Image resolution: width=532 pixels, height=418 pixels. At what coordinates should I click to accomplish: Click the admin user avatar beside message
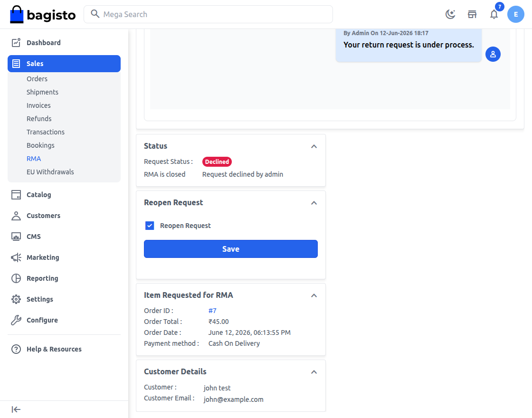tap(493, 54)
